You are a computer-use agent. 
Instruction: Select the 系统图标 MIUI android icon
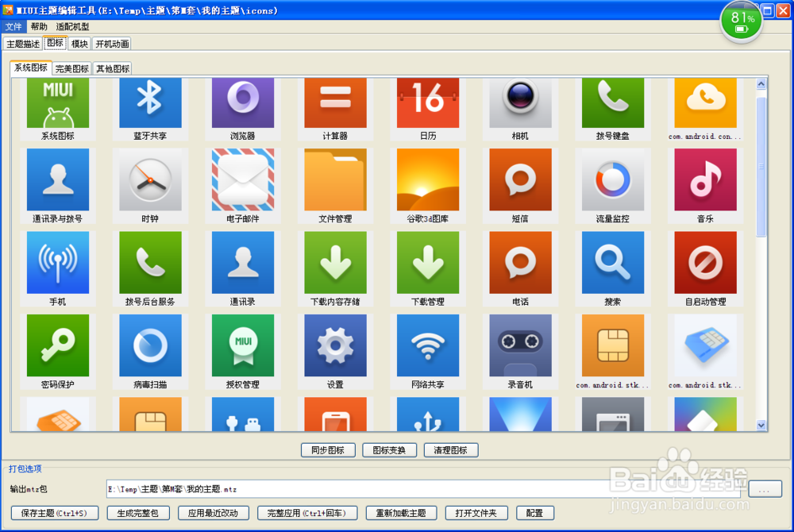[58, 102]
